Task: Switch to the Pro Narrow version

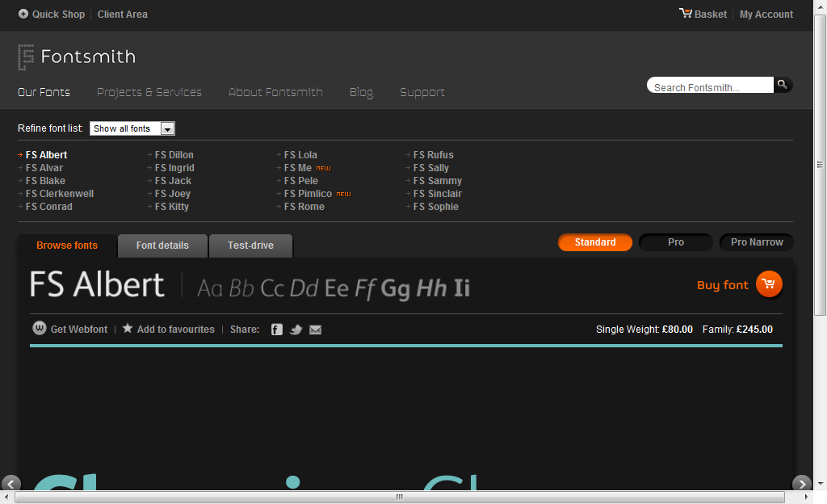Action: pos(757,242)
